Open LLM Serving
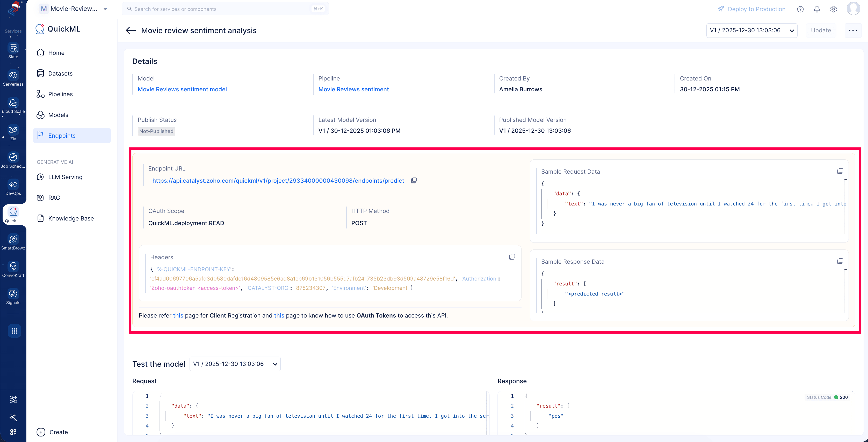Viewport: 868px width, 442px height. [72, 177]
